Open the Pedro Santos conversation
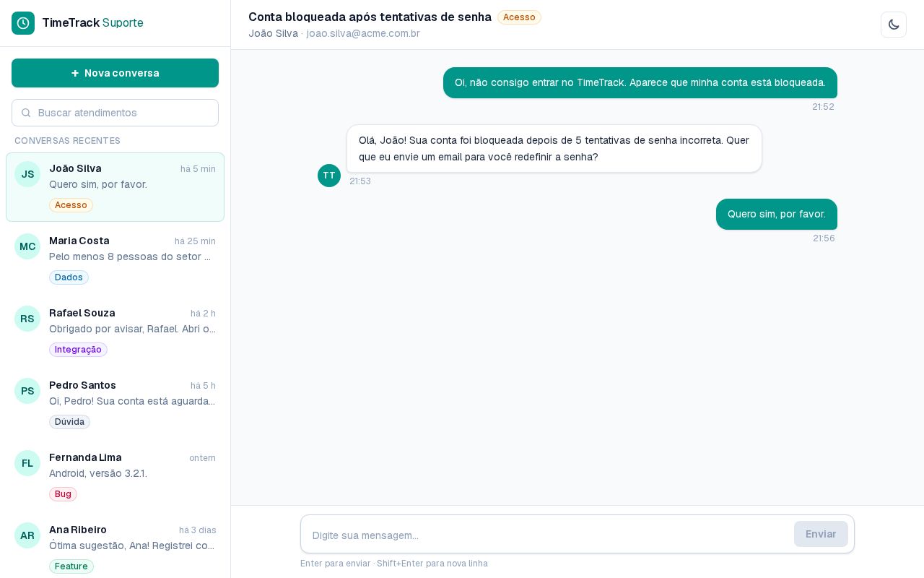Screen dimensions: 924x578 click(x=115, y=404)
